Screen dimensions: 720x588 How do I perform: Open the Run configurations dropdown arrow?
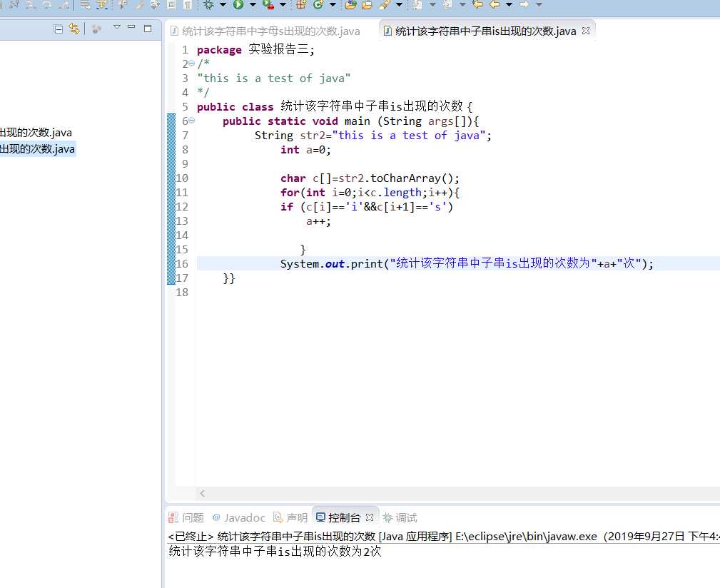coord(253,4)
